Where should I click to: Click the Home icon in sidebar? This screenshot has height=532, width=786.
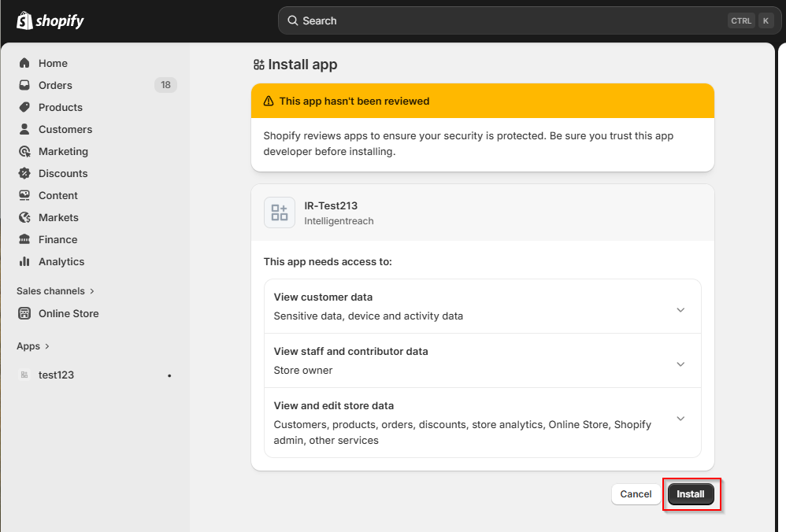click(x=24, y=63)
